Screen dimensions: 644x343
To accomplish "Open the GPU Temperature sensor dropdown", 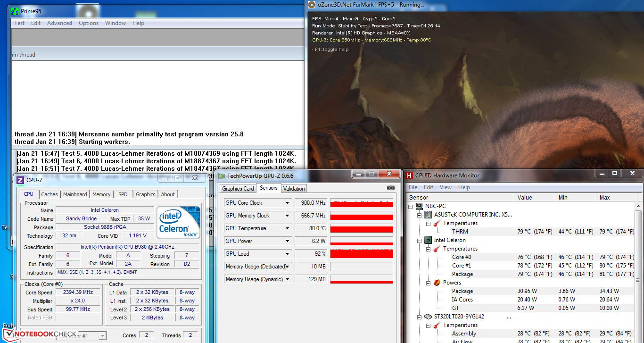I will coord(287,228).
